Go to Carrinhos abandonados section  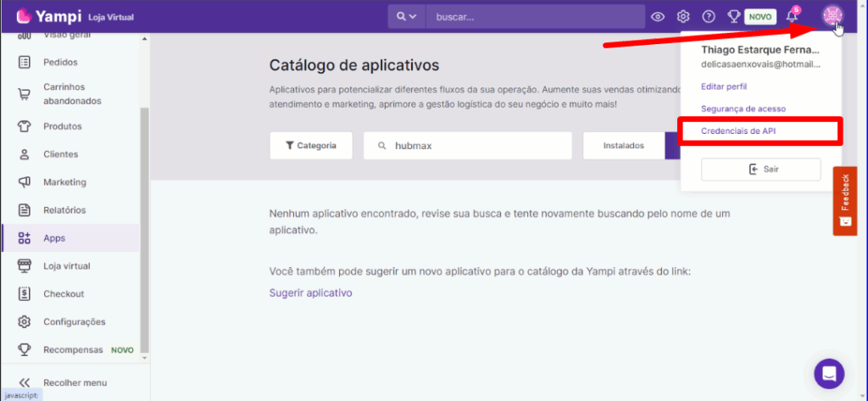click(71, 94)
